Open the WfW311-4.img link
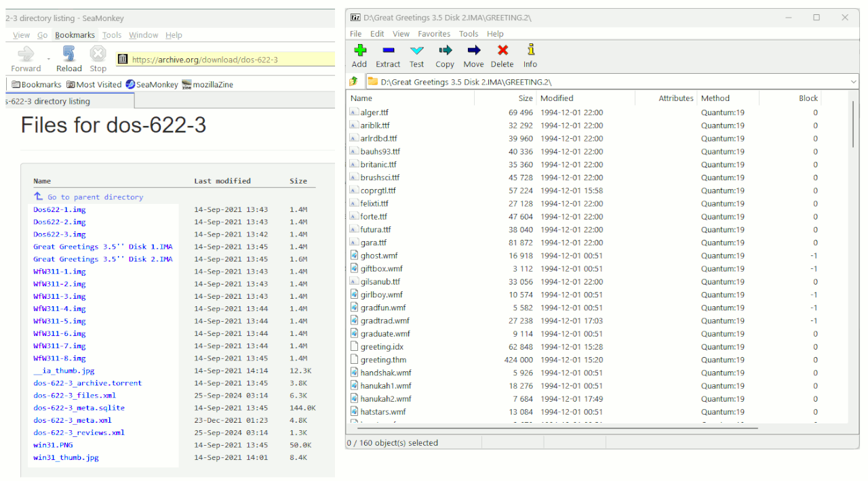 [60, 309]
